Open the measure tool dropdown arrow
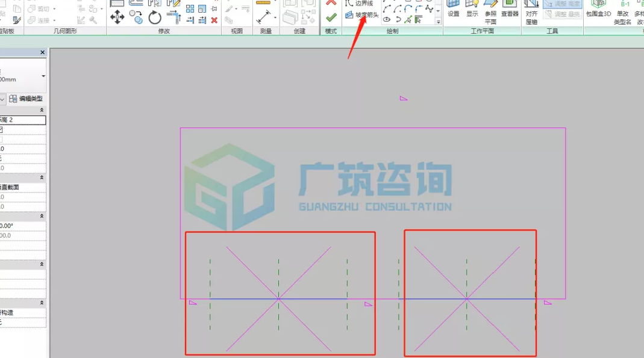 (x=275, y=17)
